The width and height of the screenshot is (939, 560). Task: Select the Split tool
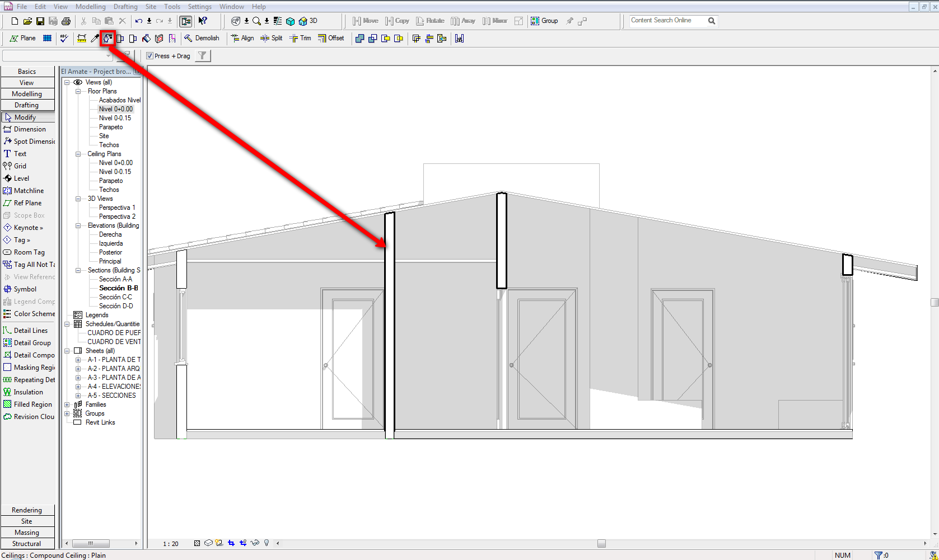(272, 38)
